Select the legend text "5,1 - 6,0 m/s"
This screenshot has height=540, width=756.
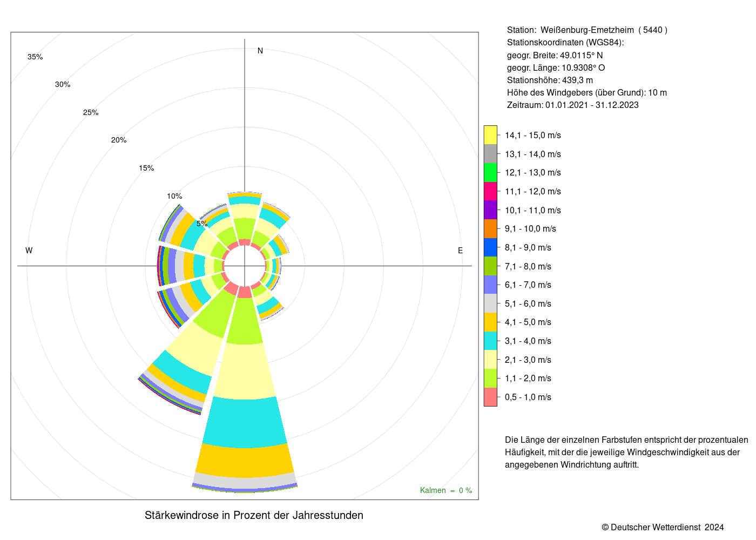tap(528, 304)
